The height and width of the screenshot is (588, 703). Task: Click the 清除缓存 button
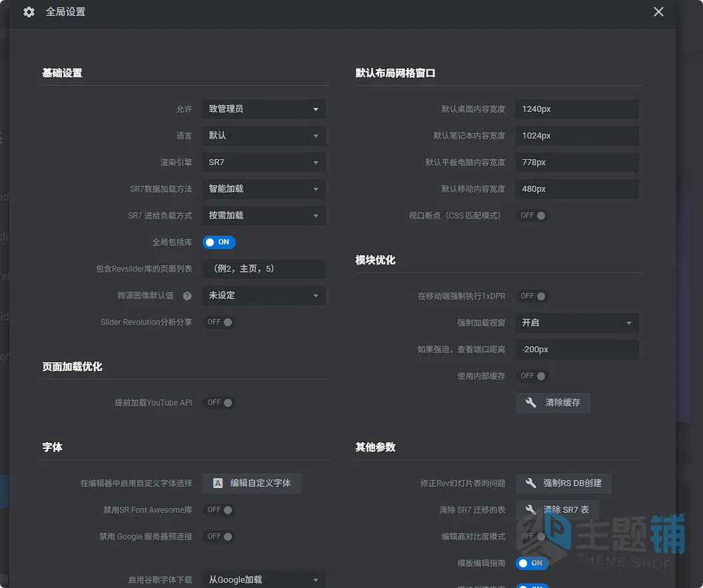[x=553, y=402]
